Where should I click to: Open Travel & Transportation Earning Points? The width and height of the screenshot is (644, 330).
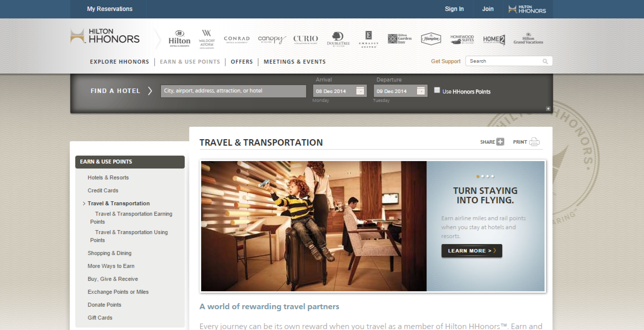(131, 218)
